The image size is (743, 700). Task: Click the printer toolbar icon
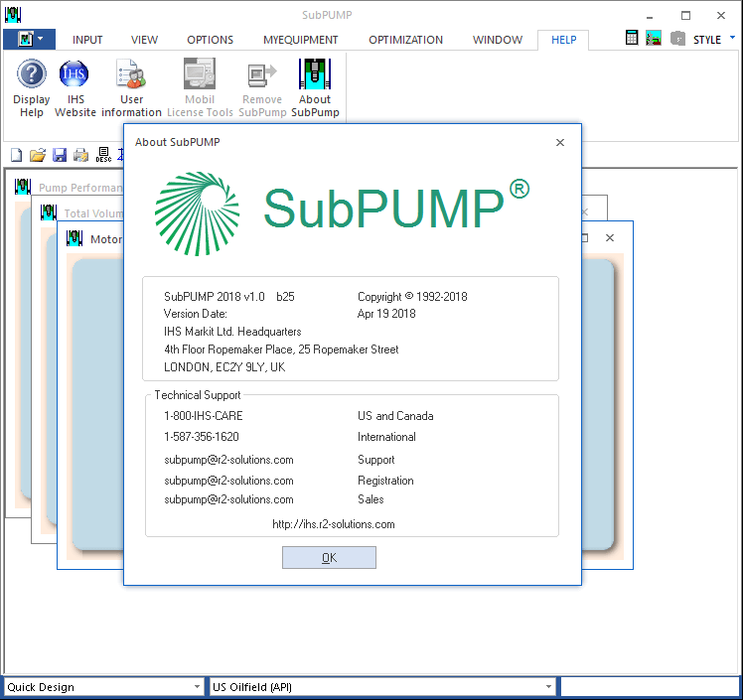point(80,155)
